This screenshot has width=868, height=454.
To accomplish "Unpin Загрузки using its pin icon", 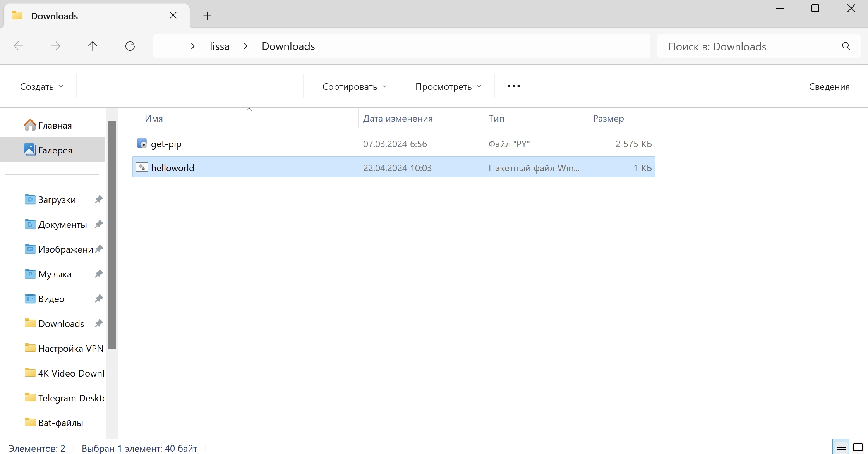I will pos(99,199).
